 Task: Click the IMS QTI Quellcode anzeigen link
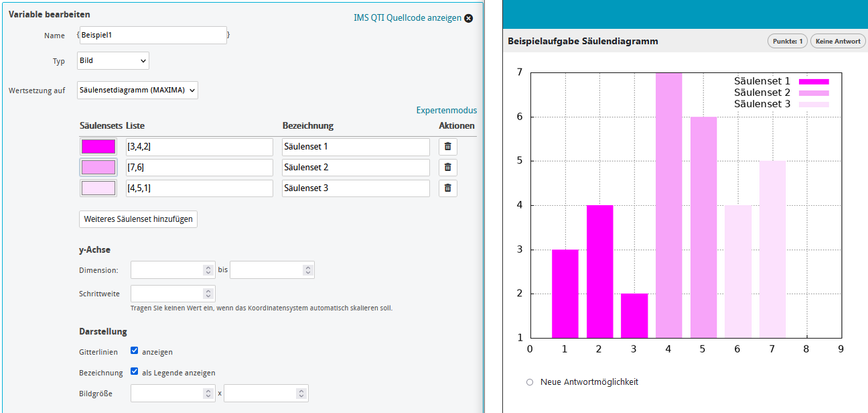407,18
